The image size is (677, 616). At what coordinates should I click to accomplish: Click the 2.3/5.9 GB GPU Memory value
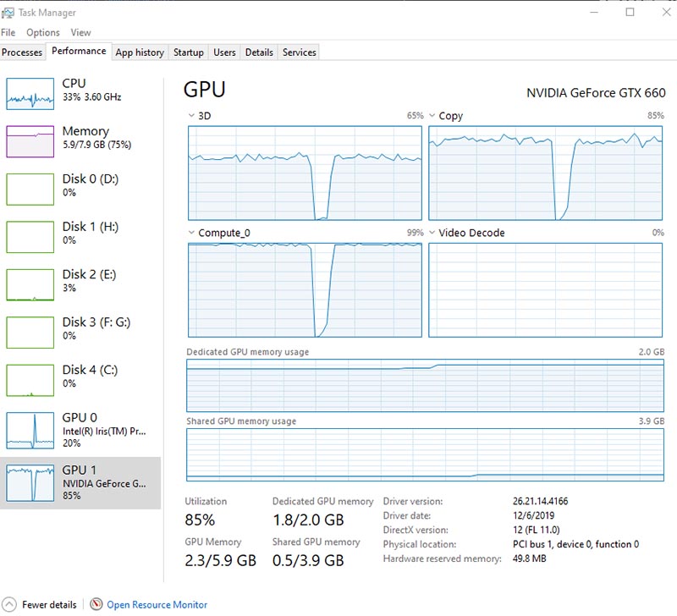[x=220, y=560]
